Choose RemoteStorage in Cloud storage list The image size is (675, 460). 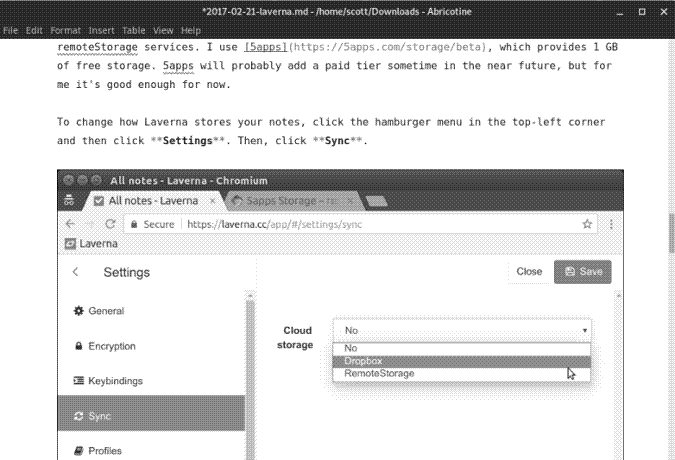461,374
